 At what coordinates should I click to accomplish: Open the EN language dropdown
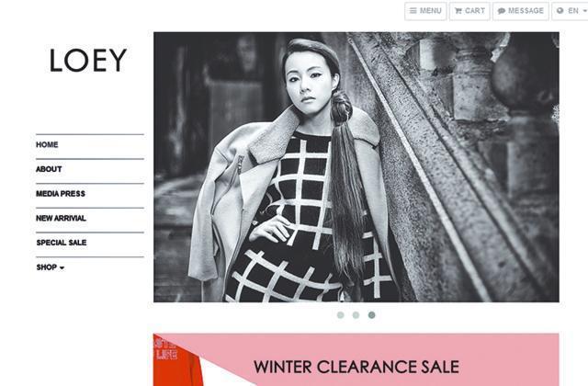571,11
